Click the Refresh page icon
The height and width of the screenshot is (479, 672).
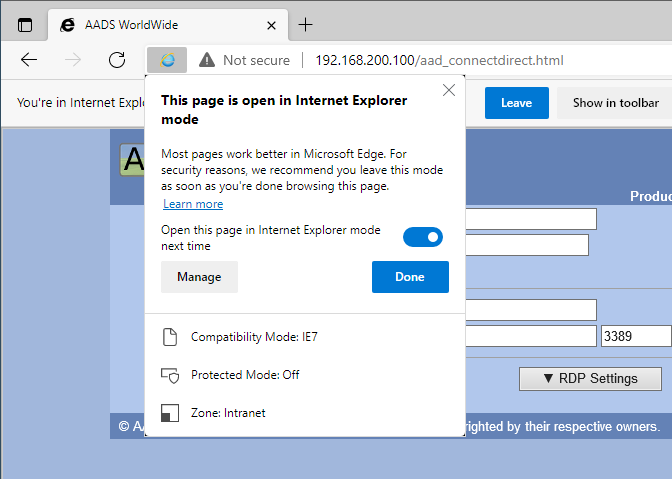(117, 60)
